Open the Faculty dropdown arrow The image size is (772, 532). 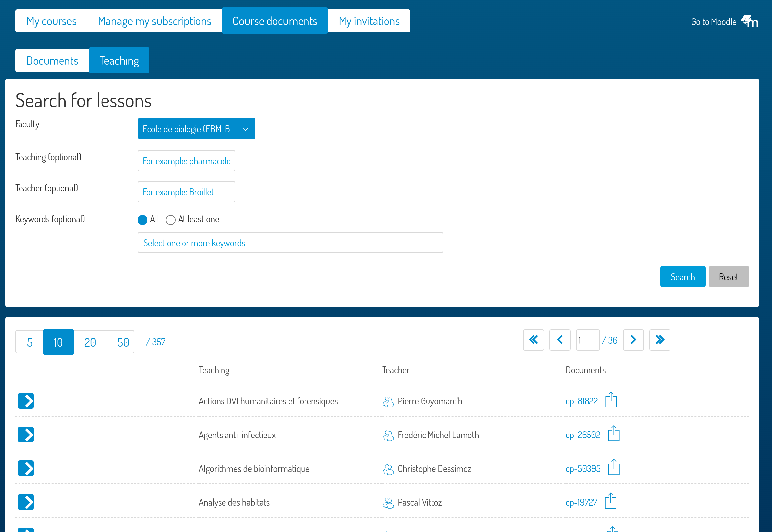click(x=245, y=129)
